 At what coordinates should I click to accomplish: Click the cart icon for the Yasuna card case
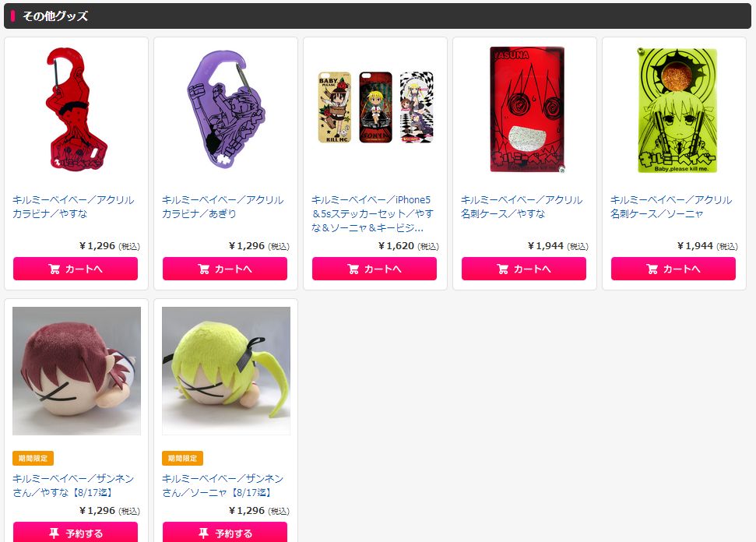[x=502, y=269]
